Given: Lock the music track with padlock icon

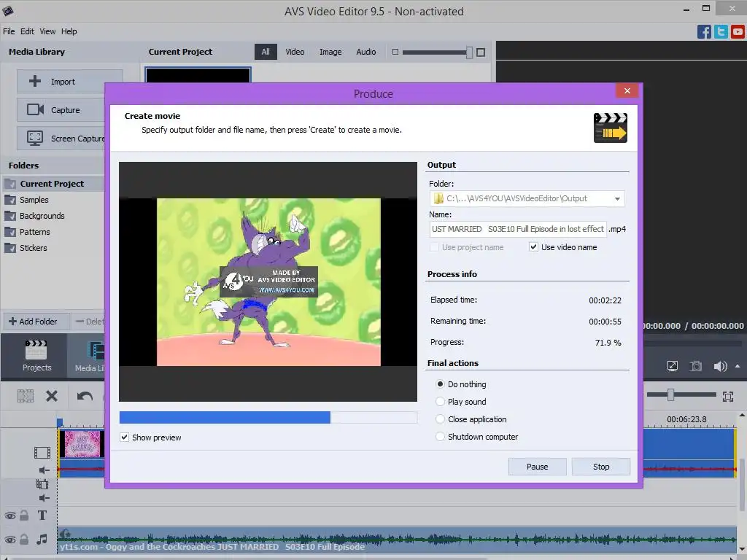Looking at the screenshot, I should (x=24, y=539).
